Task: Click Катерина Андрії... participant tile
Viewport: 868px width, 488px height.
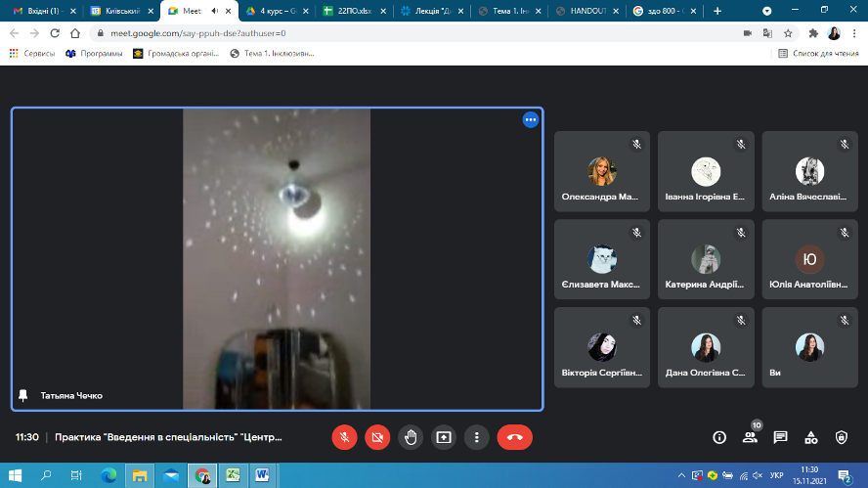Action: click(x=706, y=259)
